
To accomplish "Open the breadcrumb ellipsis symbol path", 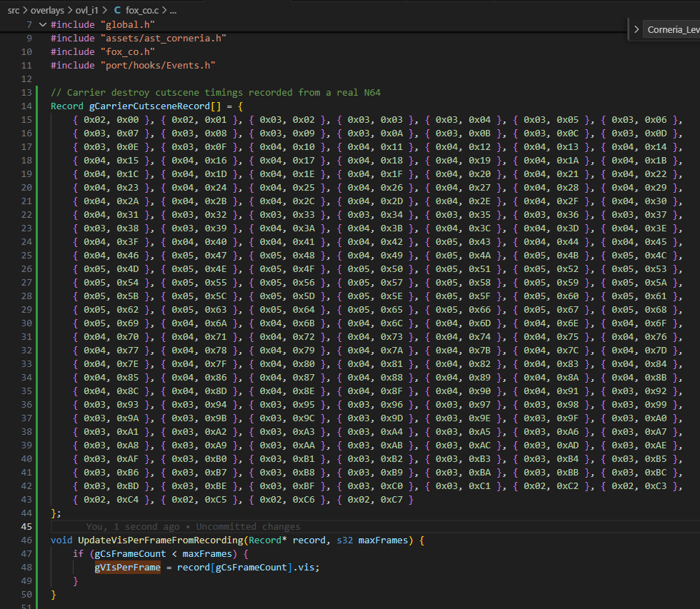I will coord(173,10).
